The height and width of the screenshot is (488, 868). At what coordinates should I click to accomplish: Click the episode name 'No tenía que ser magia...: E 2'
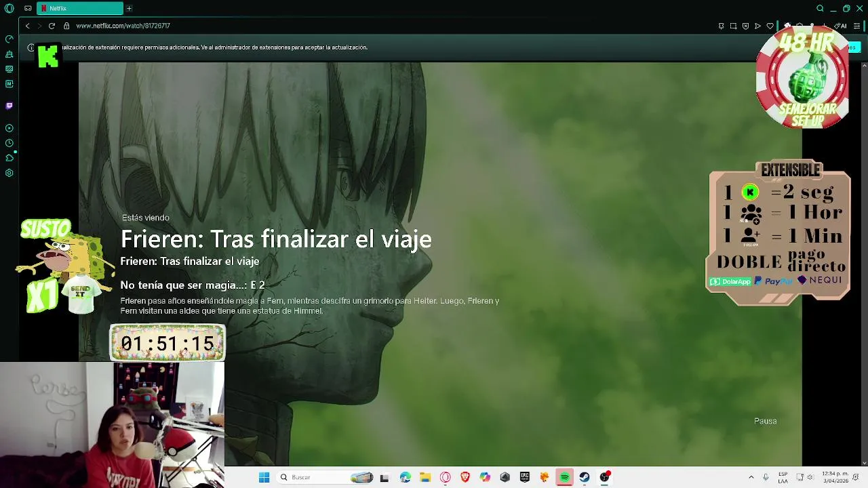(x=193, y=285)
